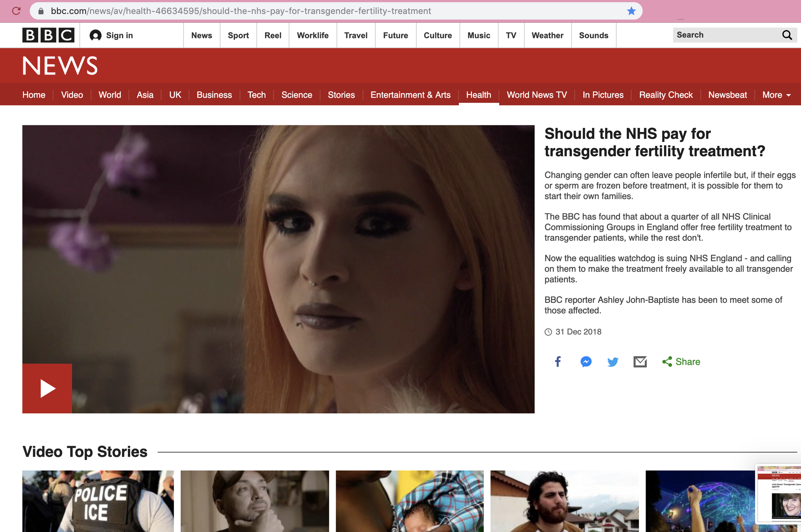Go to the Tech news tab
801x532 pixels.
click(x=256, y=95)
